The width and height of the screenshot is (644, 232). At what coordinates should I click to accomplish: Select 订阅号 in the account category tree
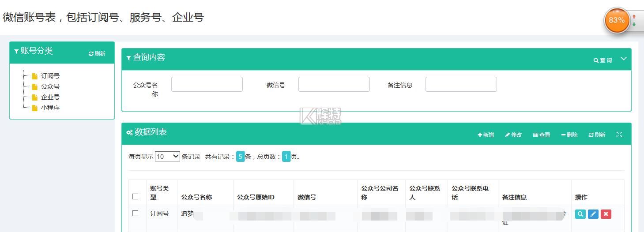point(50,76)
